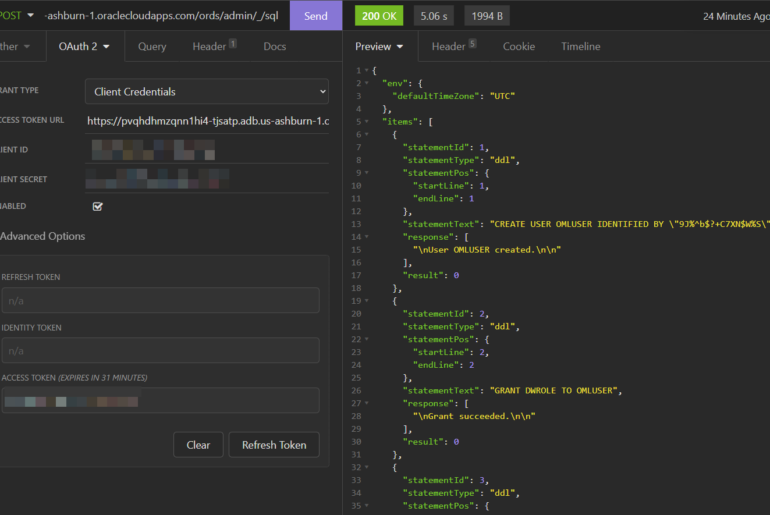770x515 pixels.
Task: Collapse the env object at line 2
Action: pos(366,83)
